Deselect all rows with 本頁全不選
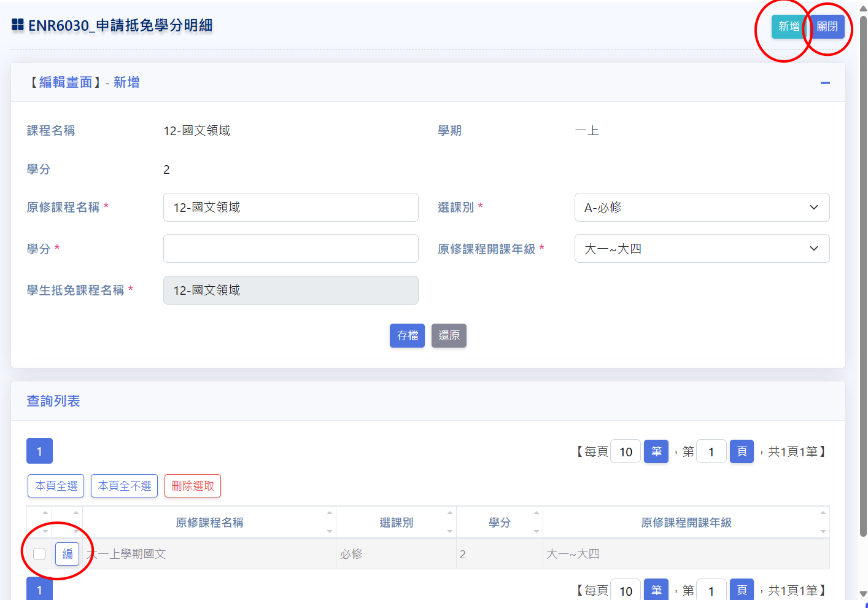 pos(125,486)
